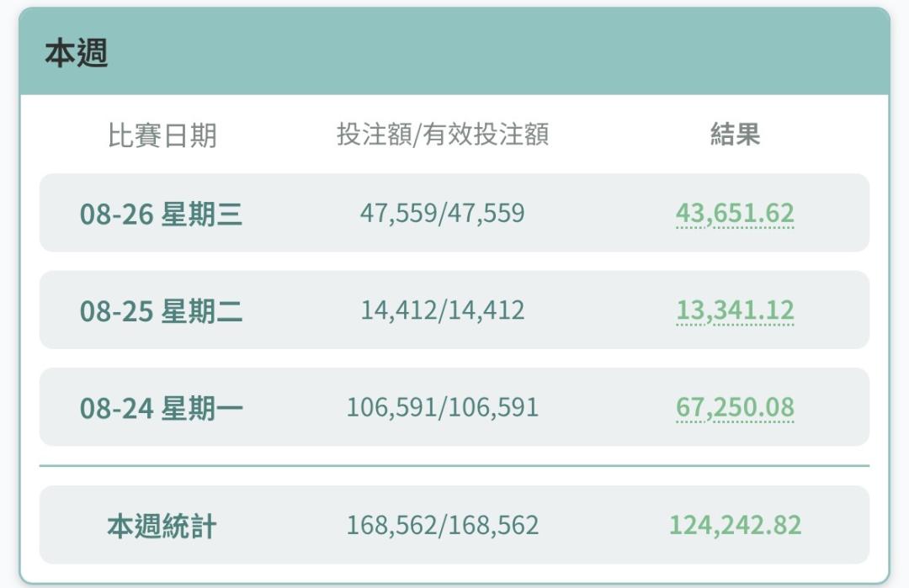
Task: Click the 投注額/有效投注額 column header
Action: pyautogui.click(x=443, y=135)
